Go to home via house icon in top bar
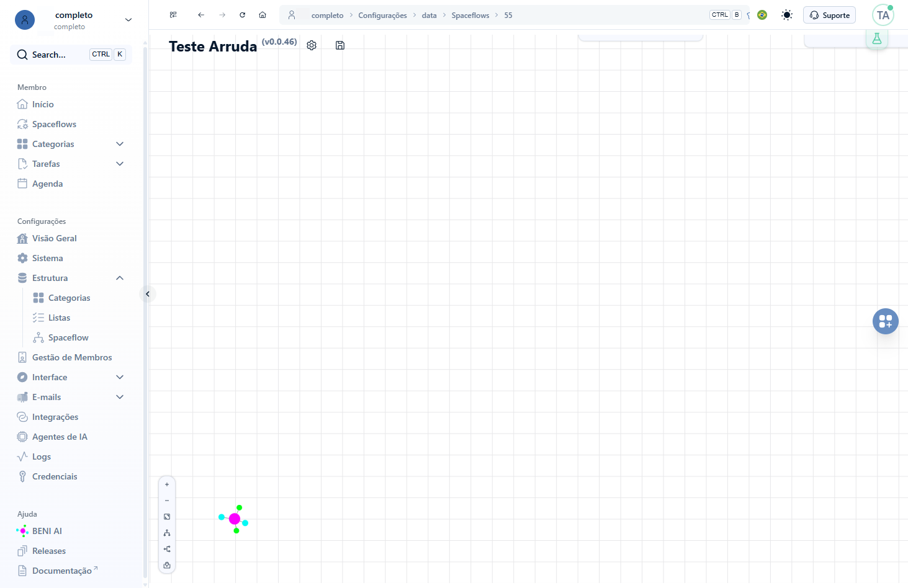908x588 pixels. click(x=263, y=15)
